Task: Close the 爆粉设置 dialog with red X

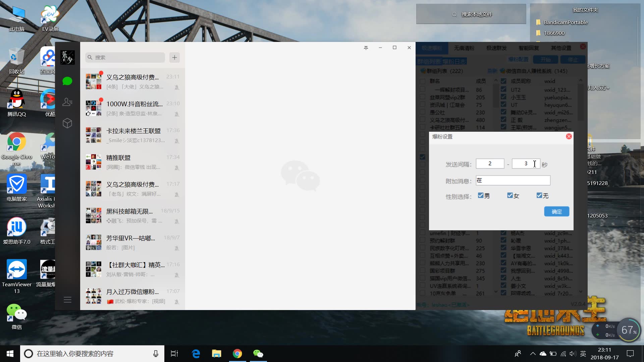Action: click(569, 136)
